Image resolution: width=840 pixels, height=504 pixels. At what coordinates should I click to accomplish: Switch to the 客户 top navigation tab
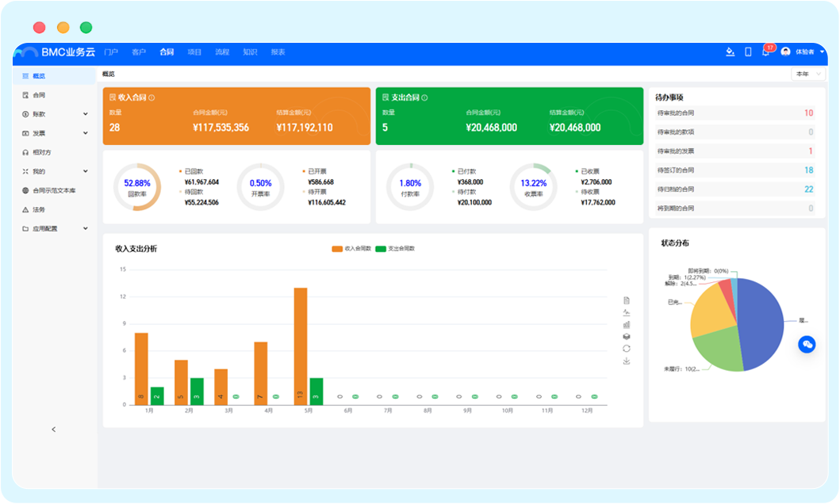coord(139,52)
